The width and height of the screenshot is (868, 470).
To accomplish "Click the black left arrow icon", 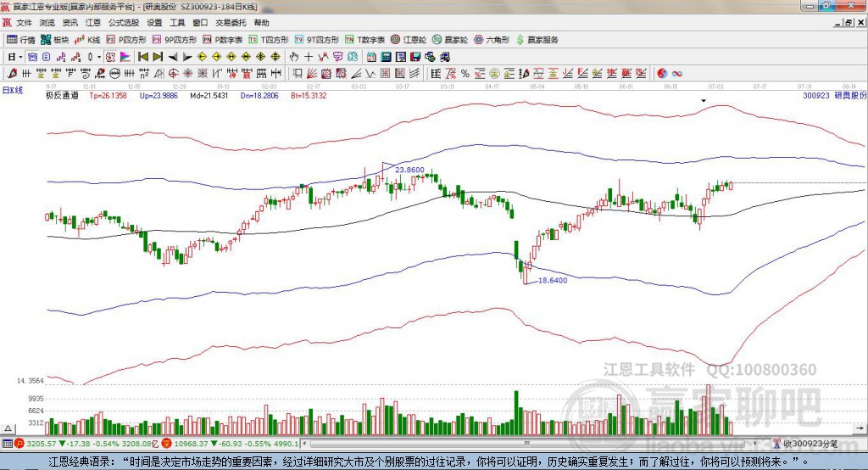I will pos(173,57).
